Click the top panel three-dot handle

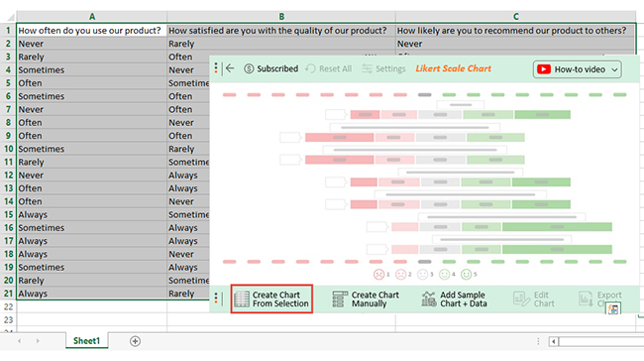point(216,68)
